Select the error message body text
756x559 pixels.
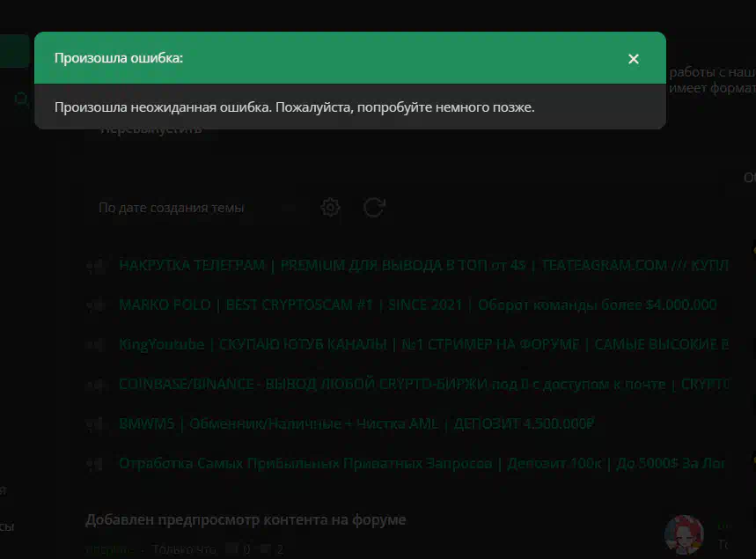click(294, 107)
